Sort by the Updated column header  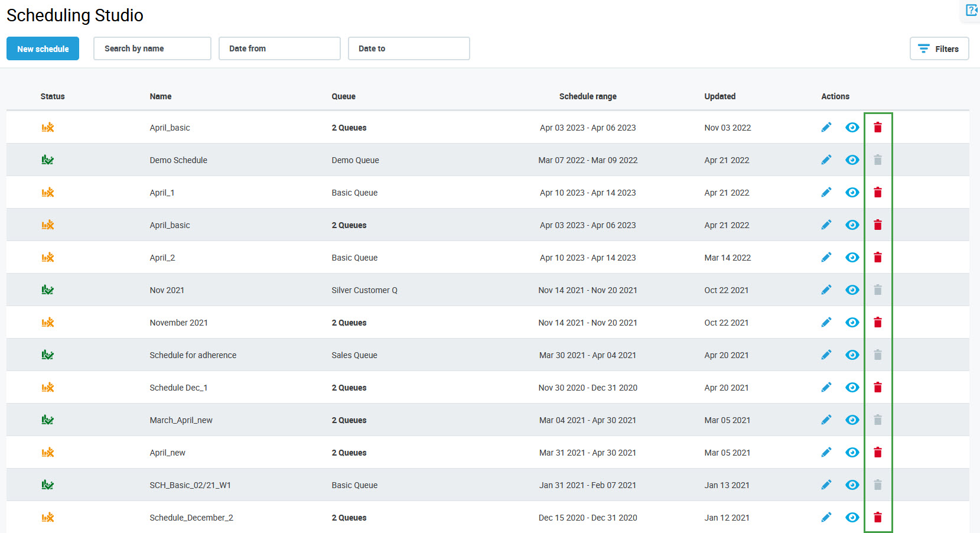[x=719, y=96]
